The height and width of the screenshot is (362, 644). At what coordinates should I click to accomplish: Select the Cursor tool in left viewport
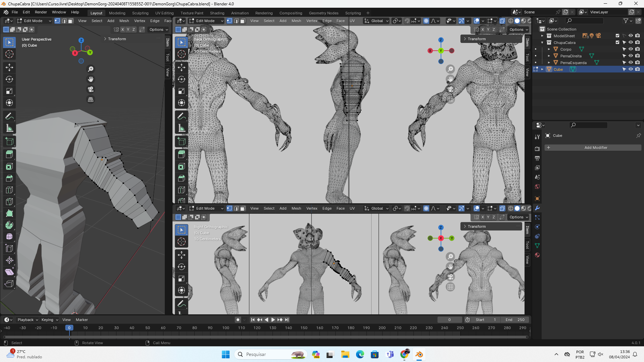(9, 54)
